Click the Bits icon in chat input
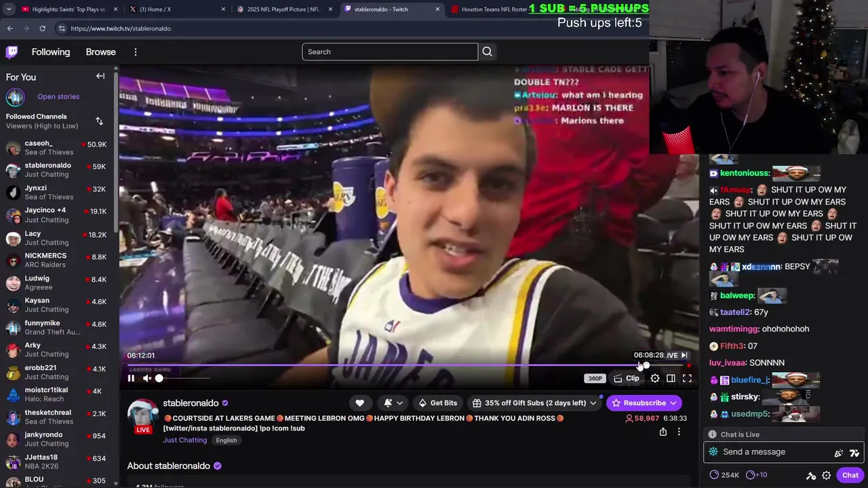Viewport: 868px width, 488px height. (x=839, y=453)
